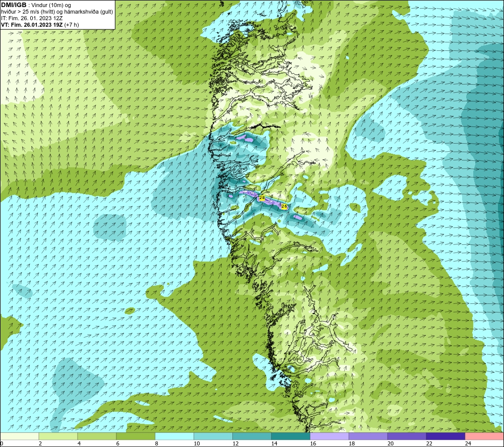Select the 6–8 m/s dark green swatch

[x=136, y=436]
